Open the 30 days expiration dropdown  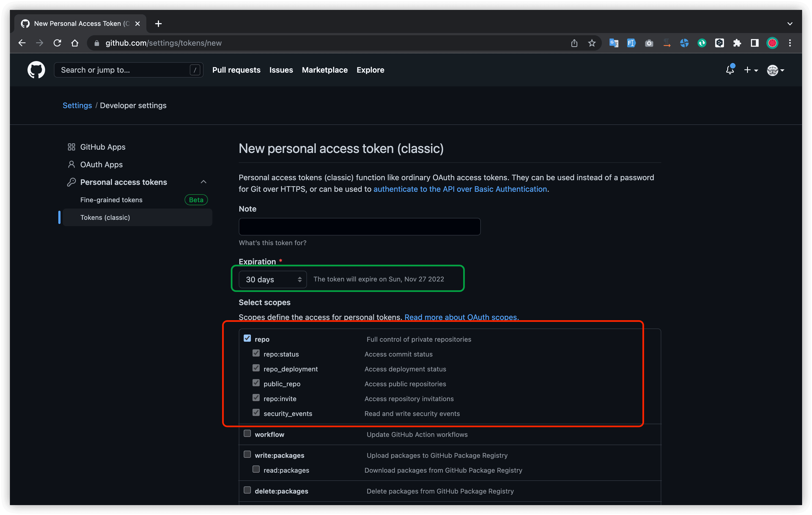pyautogui.click(x=273, y=279)
